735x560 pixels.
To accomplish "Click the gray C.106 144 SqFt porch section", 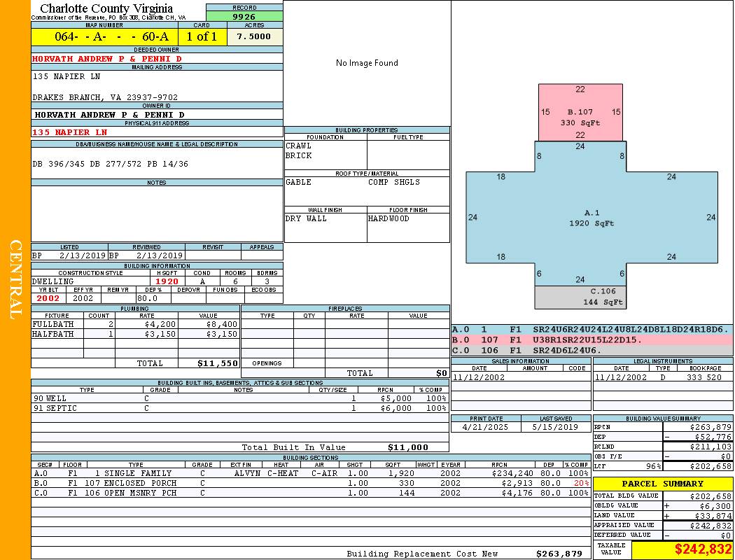I will [580, 297].
